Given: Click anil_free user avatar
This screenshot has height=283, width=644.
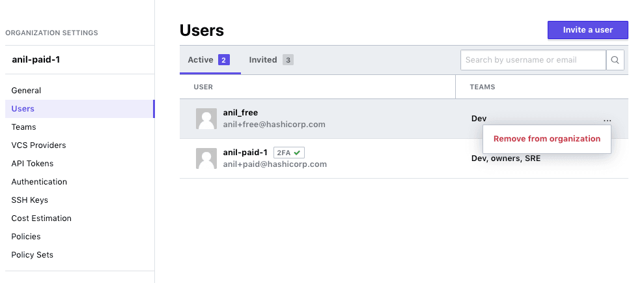Looking at the screenshot, I should coord(206,119).
